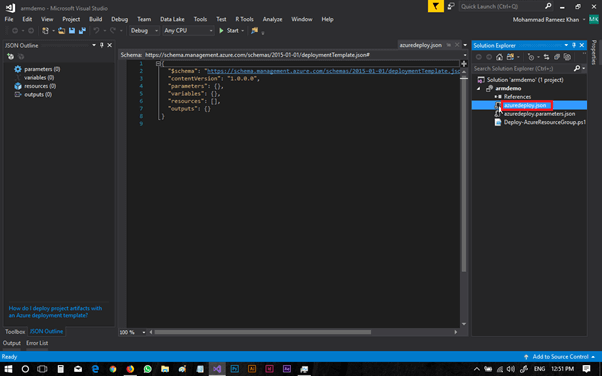Image resolution: width=602 pixels, height=376 pixels.
Task: Click the schema URL link in the editor
Action: click(333, 71)
